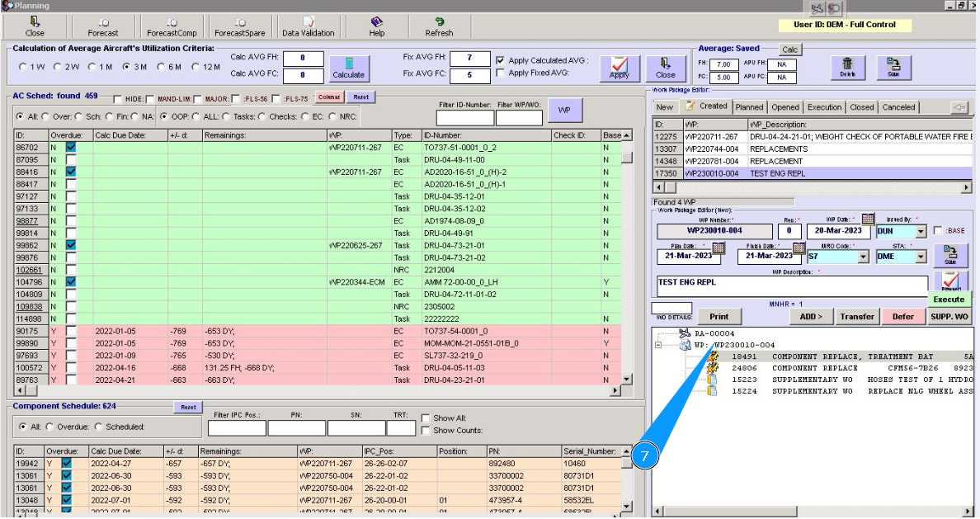This screenshot has width=980, height=519.
Task: Enable the Apply Fixed AVG checkbox
Action: click(501, 73)
